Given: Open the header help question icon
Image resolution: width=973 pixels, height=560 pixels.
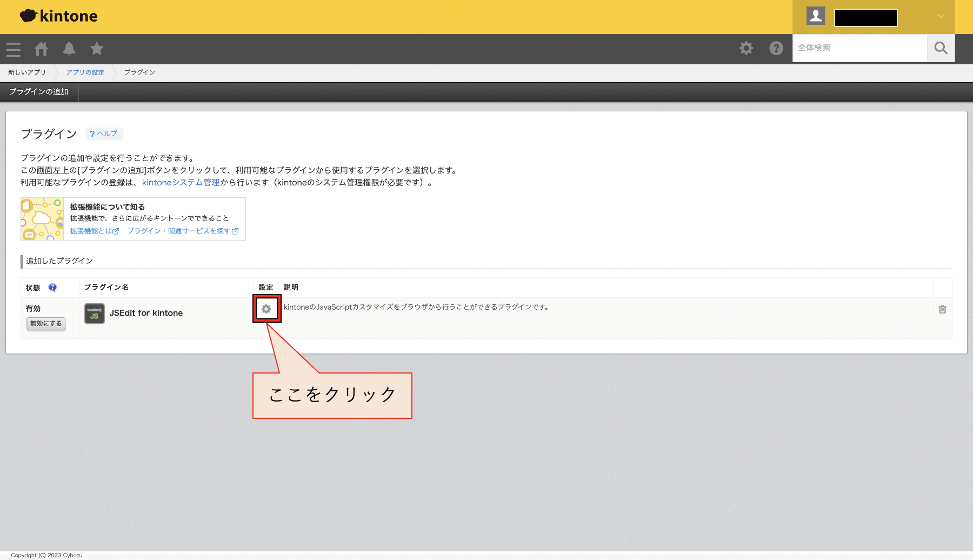Looking at the screenshot, I should (x=776, y=48).
